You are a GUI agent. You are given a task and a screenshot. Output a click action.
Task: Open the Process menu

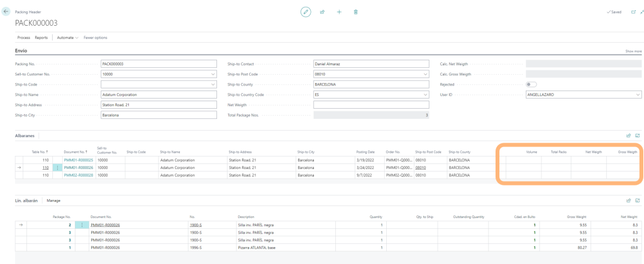tap(23, 37)
